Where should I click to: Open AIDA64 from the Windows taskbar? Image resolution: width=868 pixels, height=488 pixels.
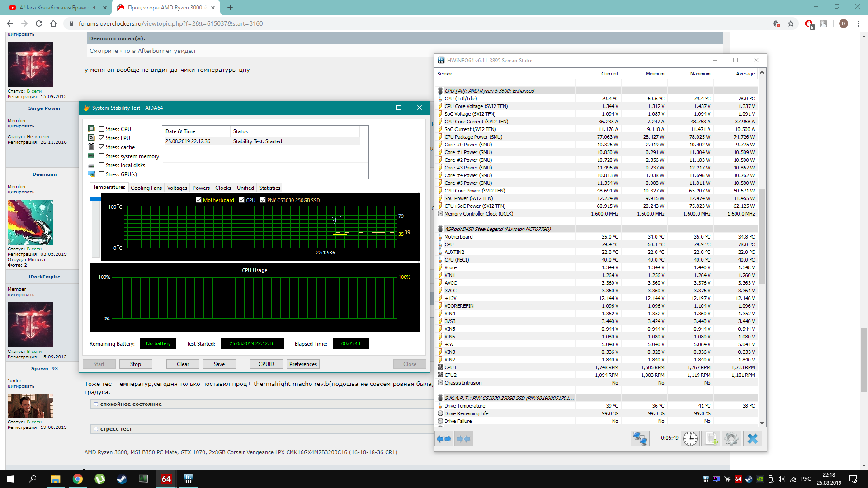[166, 479]
